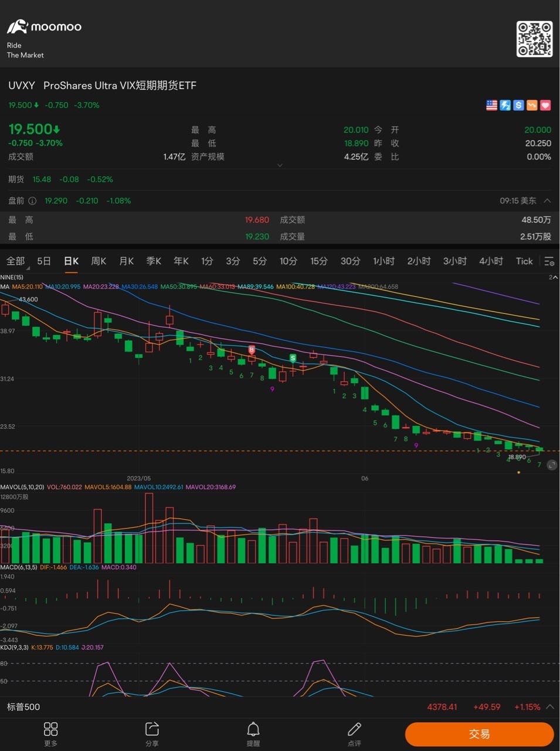Expand the chart indicator count toggle
The height and width of the screenshot is (751, 560).
tap(552, 277)
